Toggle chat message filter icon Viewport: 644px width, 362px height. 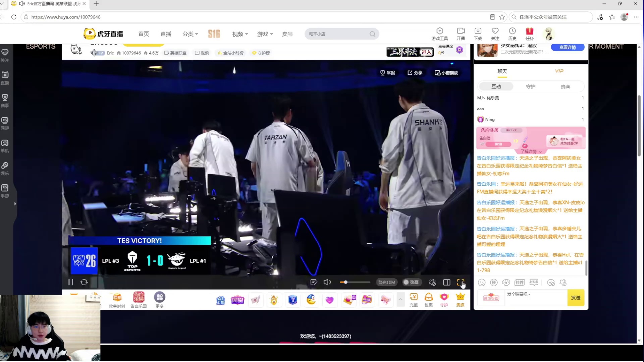click(551, 283)
